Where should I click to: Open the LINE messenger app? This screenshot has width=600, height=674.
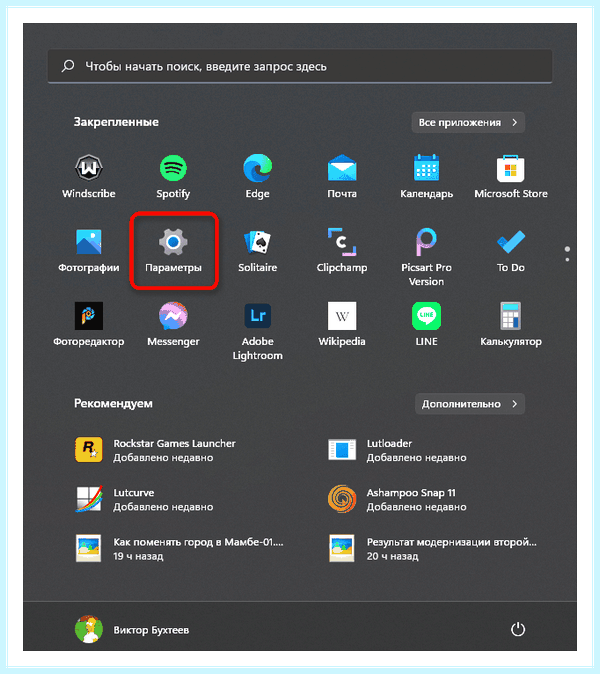click(x=426, y=325)
